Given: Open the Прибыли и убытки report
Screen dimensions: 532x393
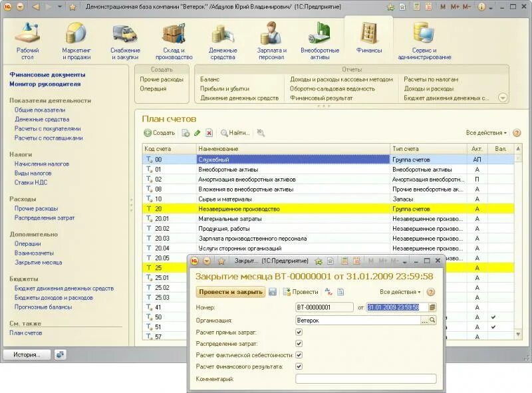Looking at the screenshot, I should tap(225, 88).
